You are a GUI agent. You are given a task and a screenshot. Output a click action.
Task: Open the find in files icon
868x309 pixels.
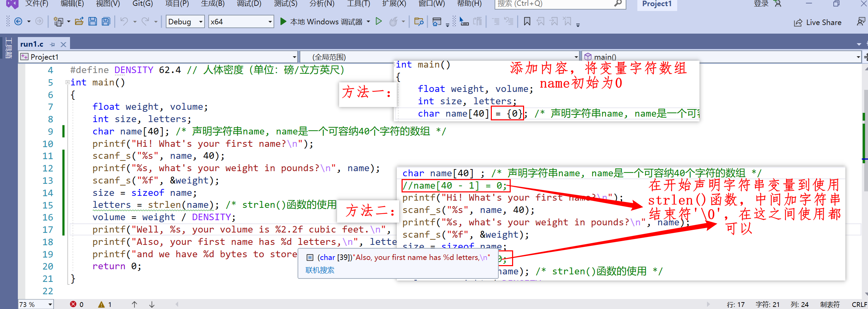coord(419,22)
